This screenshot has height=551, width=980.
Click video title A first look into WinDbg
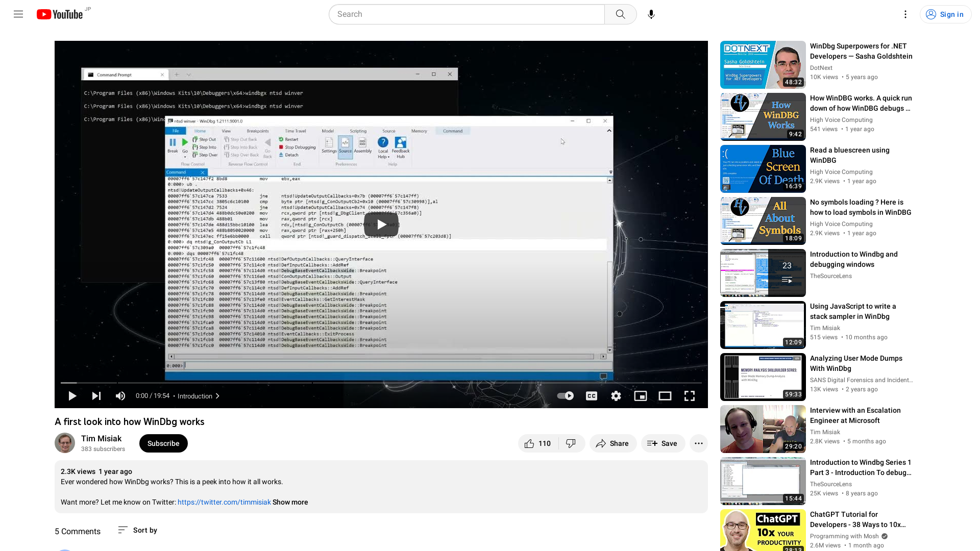[130, 422]
